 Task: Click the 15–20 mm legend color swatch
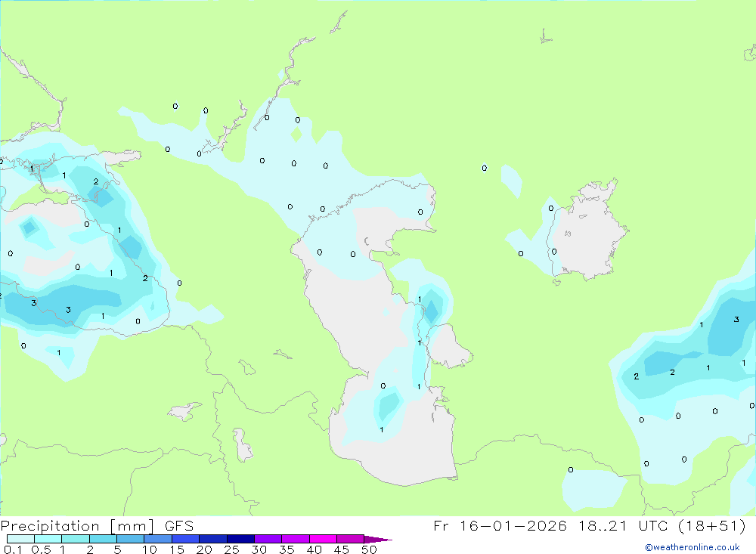coord(186,539)
